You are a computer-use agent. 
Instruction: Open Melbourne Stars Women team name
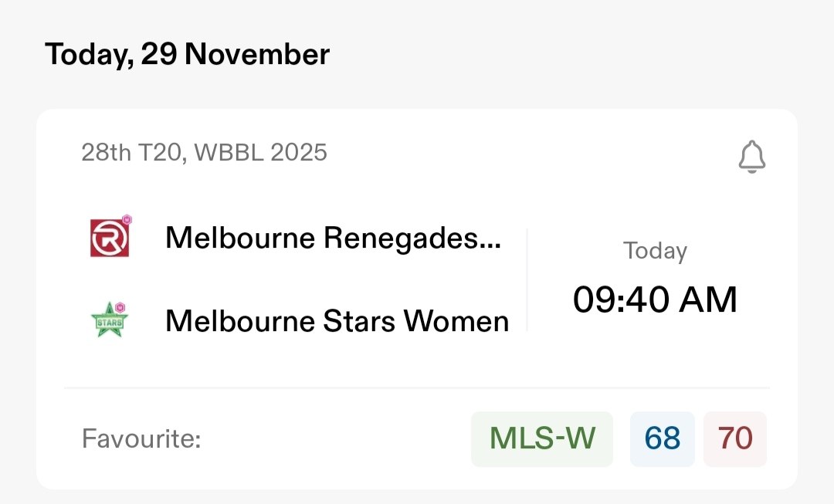point(337,321)
